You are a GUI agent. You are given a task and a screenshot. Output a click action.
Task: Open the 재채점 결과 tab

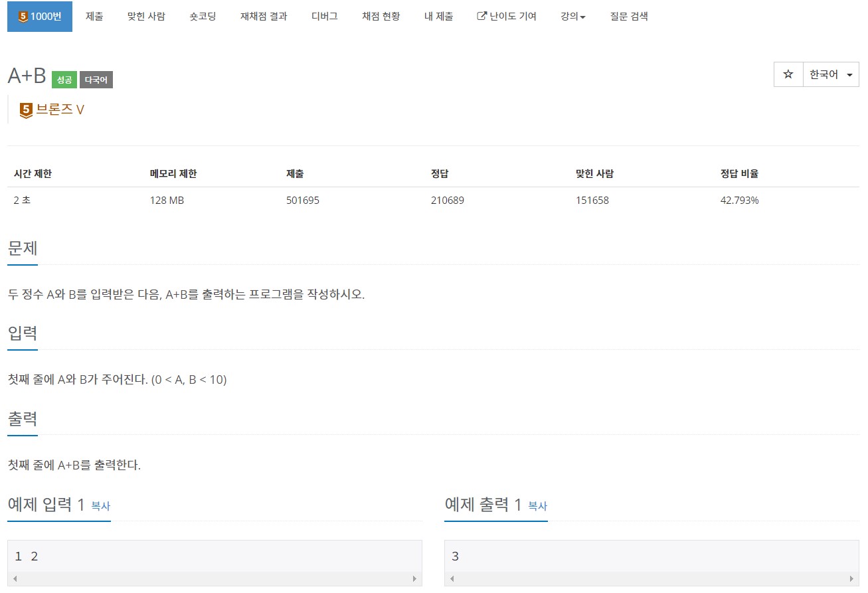pyautogui.click(x=264, y=17)
